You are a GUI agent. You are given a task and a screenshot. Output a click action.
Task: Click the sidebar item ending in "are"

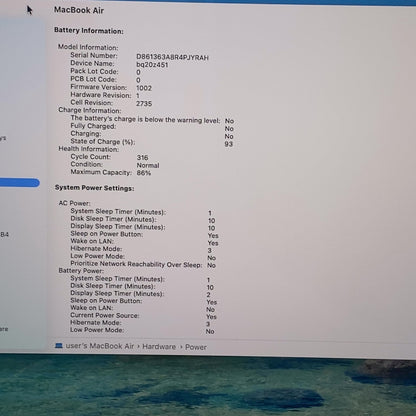4,329
